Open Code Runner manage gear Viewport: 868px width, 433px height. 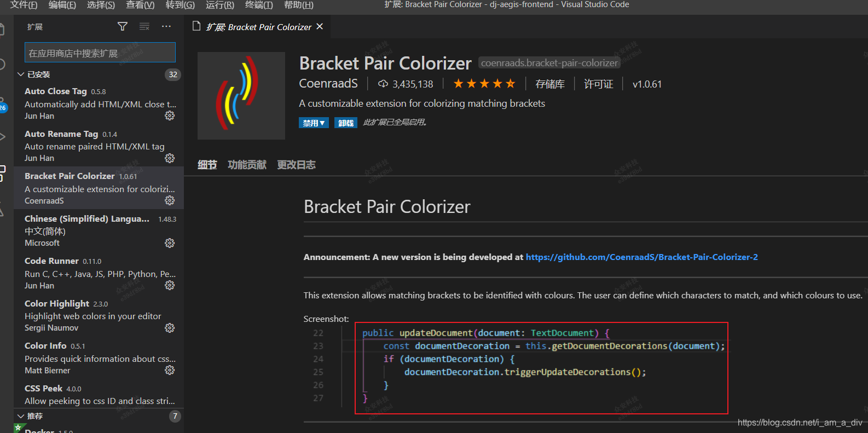point(170,285)
